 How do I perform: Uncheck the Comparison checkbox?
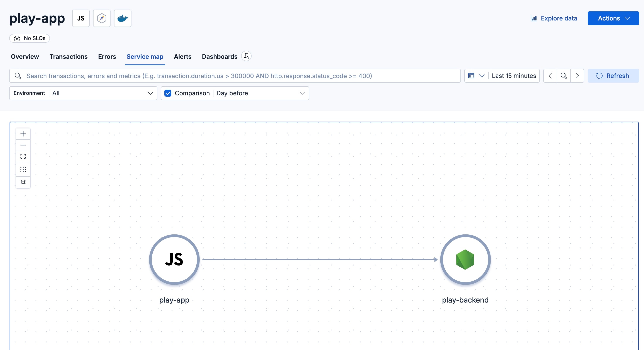pyautogui.click(x=168, y=93)
